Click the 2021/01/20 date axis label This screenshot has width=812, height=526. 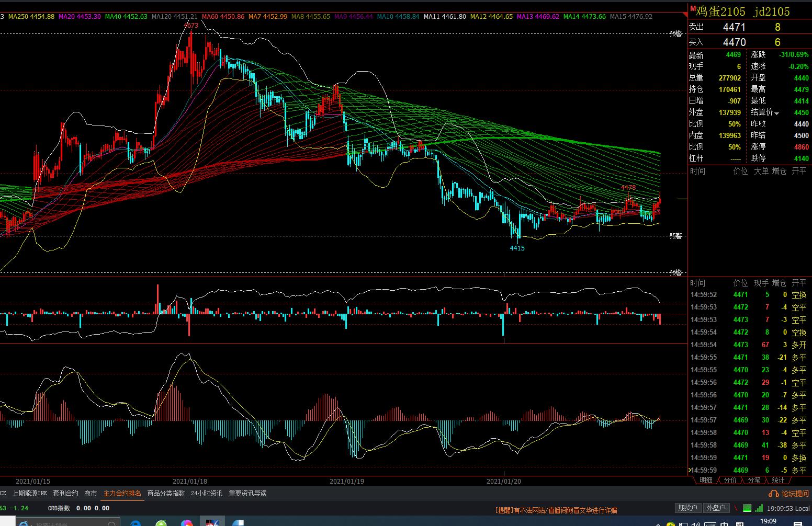coord(504,481)
